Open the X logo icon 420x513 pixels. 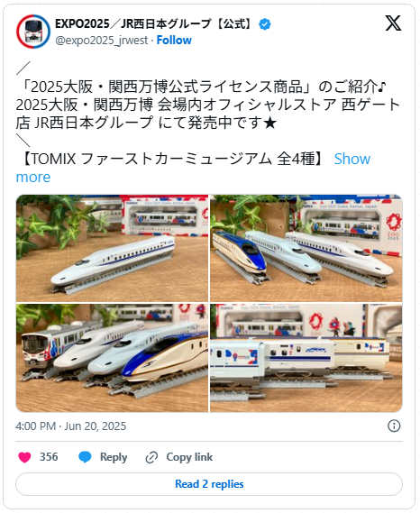pos(393,23)
